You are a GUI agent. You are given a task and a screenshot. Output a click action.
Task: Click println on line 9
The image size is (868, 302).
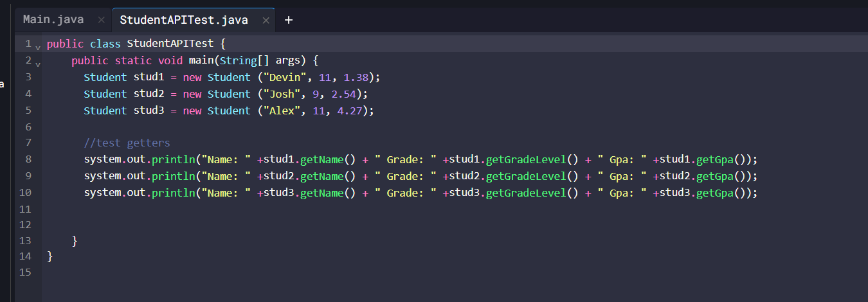pos(173,176)
